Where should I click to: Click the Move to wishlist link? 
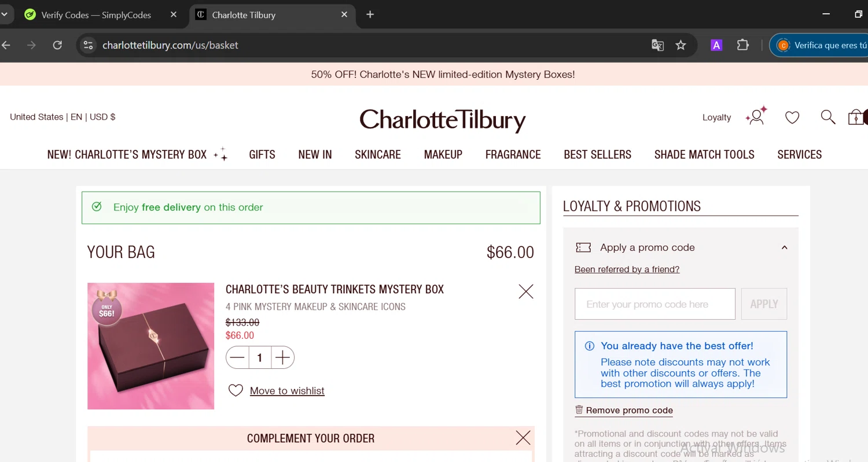[287, 391]
